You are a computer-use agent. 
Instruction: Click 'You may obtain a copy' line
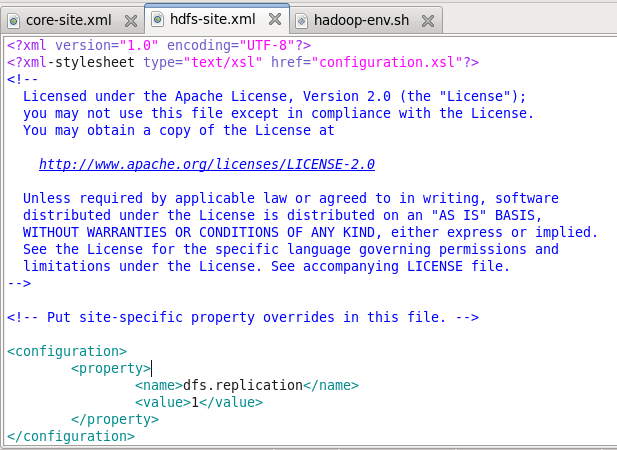(179, 130)
